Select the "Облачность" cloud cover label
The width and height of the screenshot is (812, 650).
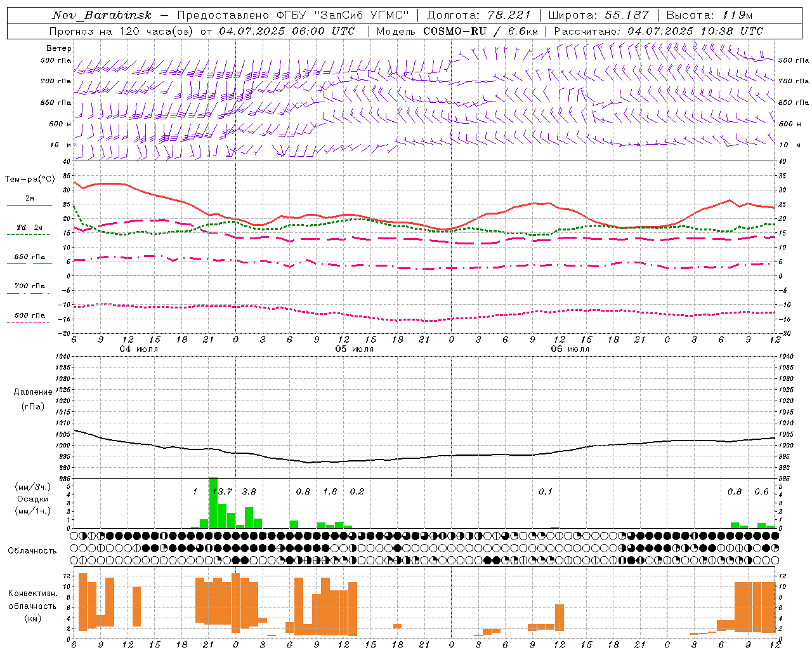coord(32,551)
